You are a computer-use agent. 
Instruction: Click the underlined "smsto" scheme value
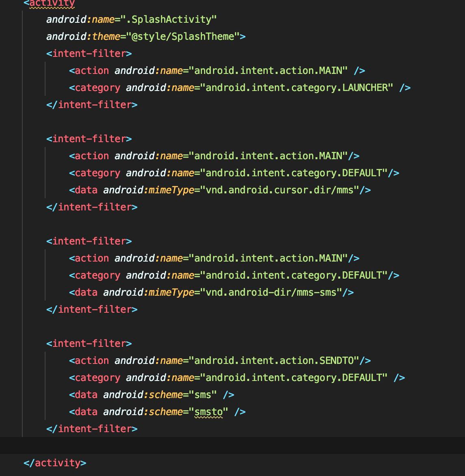point(209,412)
